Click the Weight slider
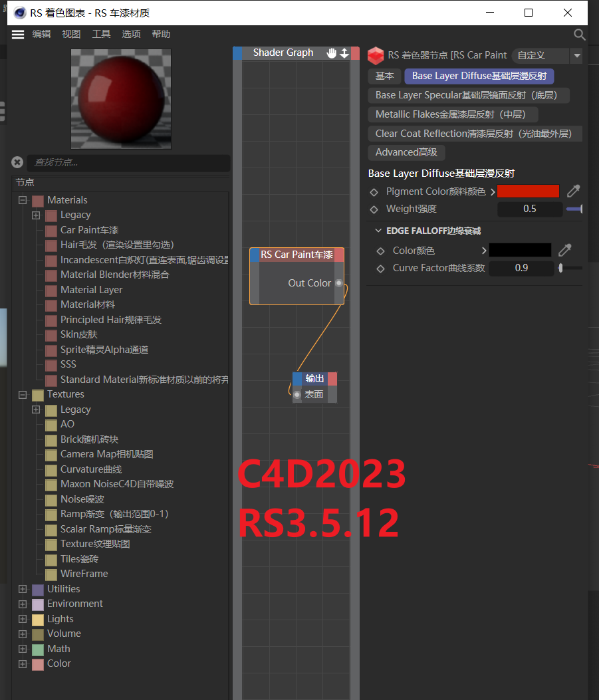This screenshot has width=599, height=700. pyautogui.click(x=574, y=209)
